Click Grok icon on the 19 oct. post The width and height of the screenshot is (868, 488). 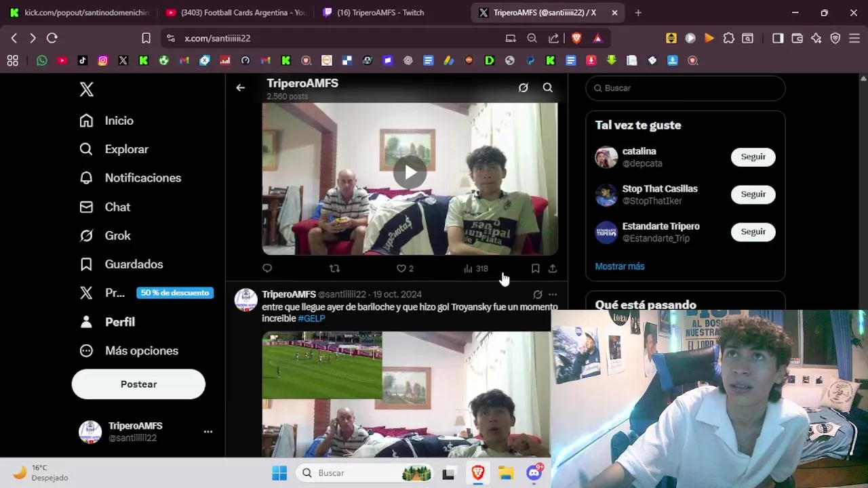coord(538,294)
